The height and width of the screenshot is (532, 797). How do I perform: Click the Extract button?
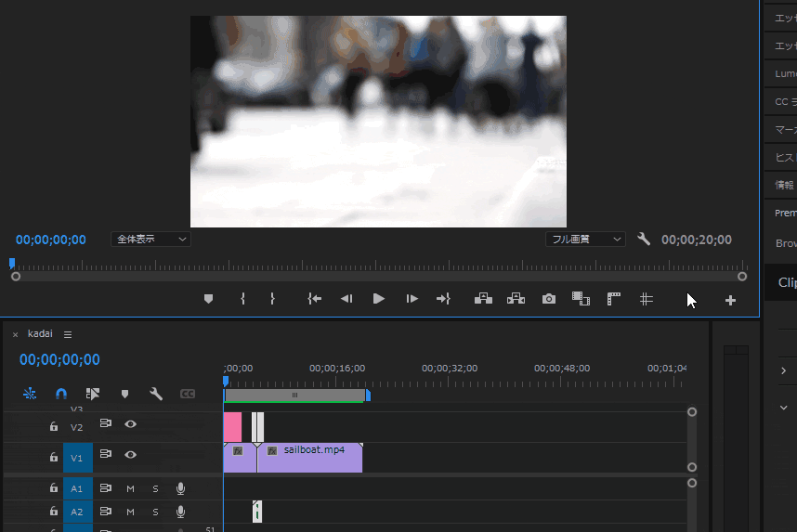[516, 299]
